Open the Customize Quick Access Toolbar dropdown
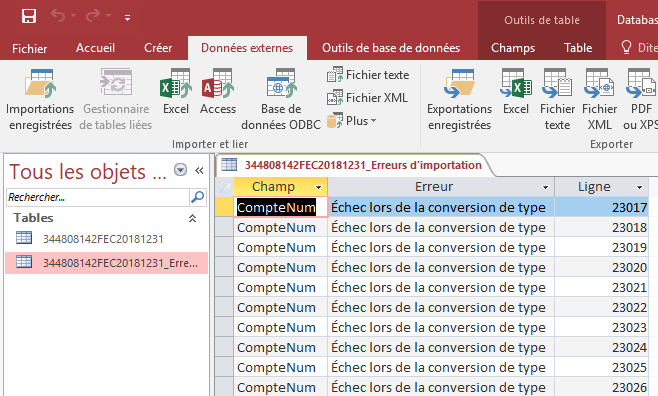Screen dimensions: 658x396 click(x=127, y=18)
